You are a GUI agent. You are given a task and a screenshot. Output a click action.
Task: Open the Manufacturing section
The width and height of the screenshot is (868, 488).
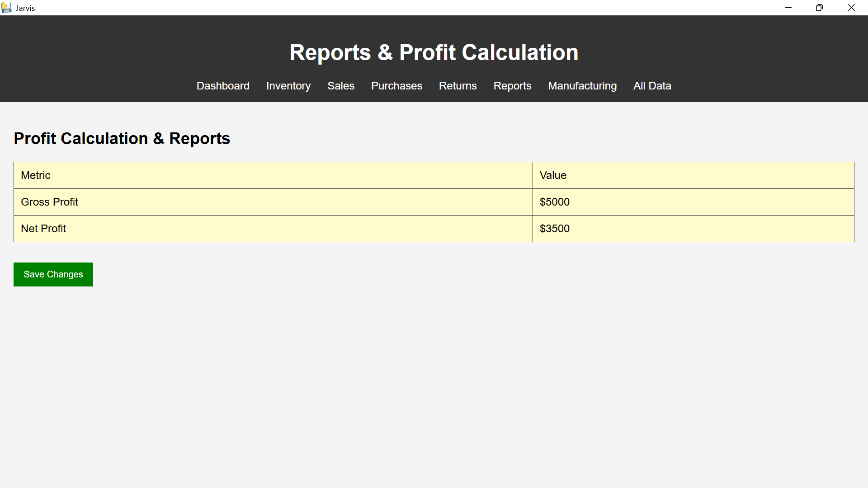click(x=582, y=86)
